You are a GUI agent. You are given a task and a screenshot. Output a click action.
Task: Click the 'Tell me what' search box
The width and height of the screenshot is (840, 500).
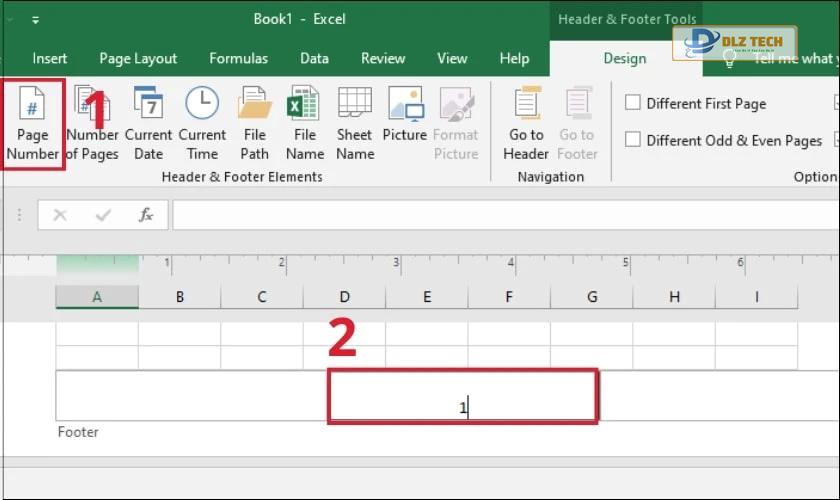pyautogui.click(x=796, y=58)
